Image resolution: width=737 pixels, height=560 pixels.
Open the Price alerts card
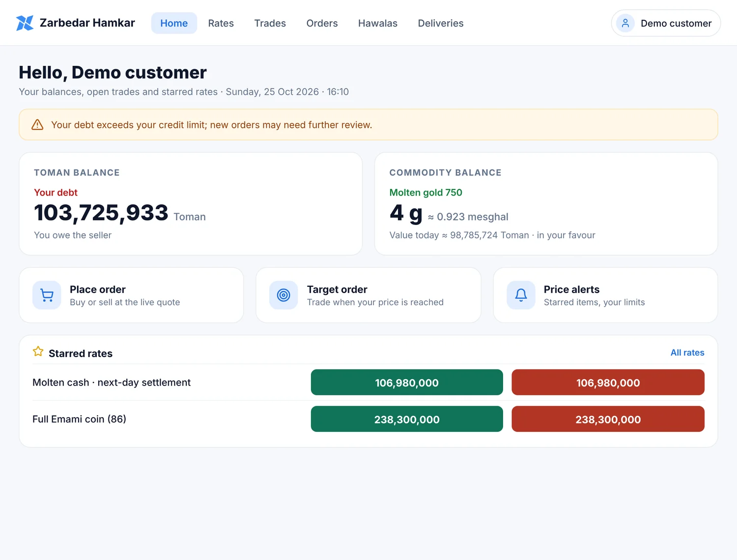(605, 295)
